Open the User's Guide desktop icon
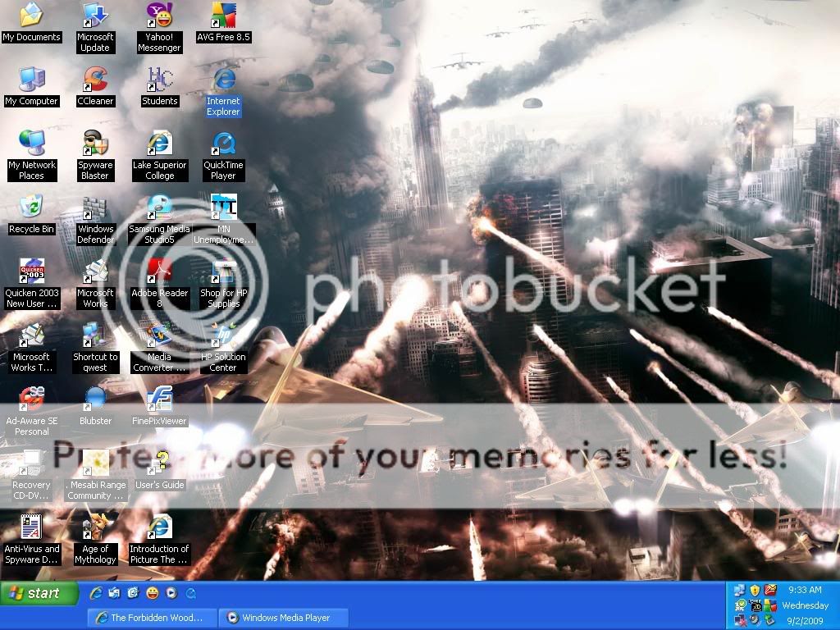Viewport: 840px width, 630px height. point(159,470)
